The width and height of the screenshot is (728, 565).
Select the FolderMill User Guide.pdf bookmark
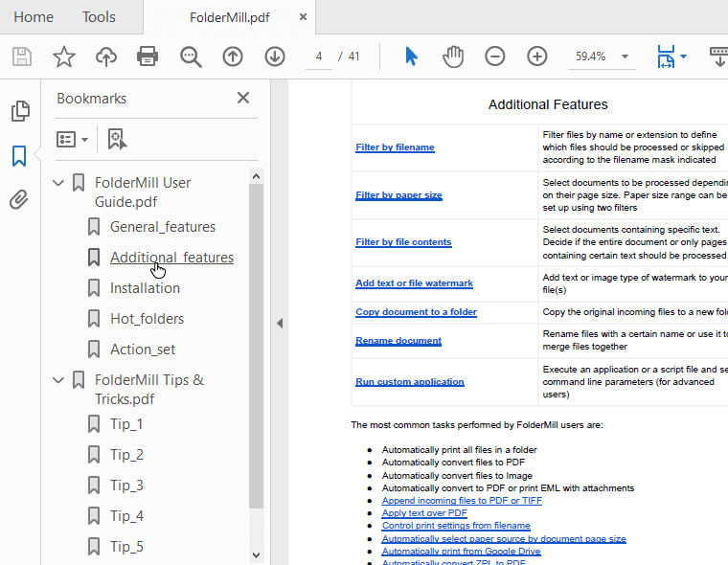coord(143,192)
